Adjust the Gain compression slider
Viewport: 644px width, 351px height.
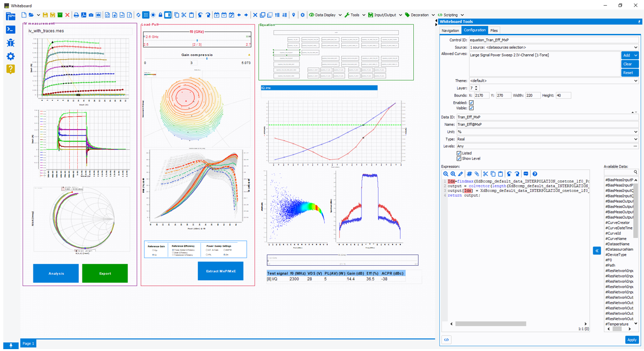pyautogui.click(x=207, y=59)
